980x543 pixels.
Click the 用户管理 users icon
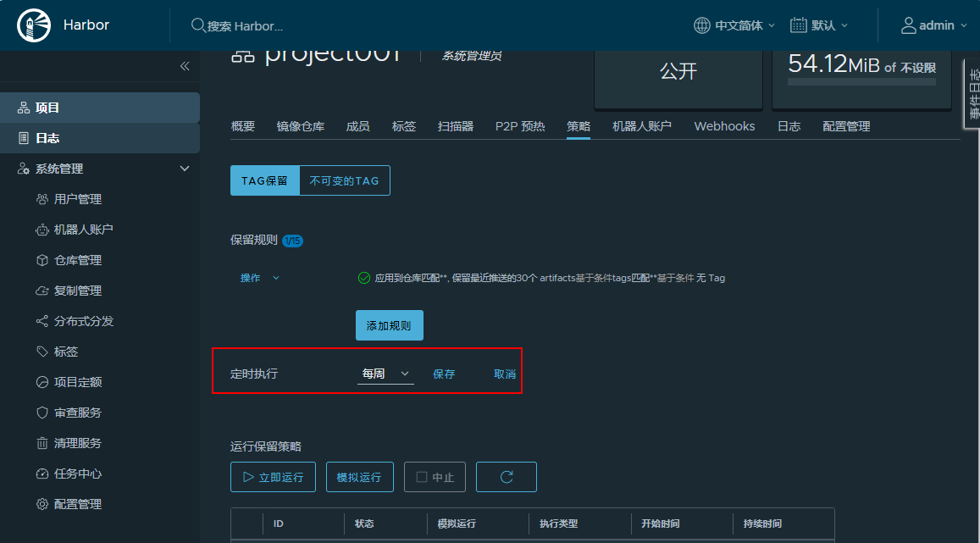point(42,199)
